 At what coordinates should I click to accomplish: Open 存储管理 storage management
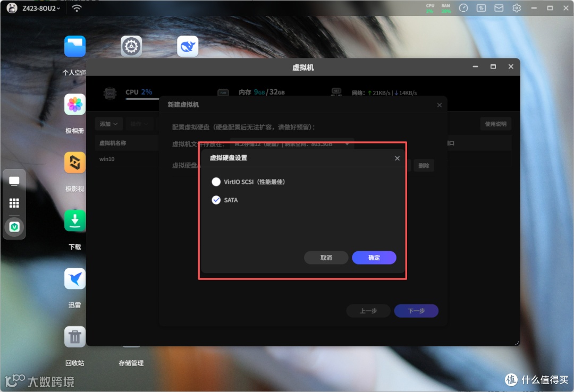pyautogui.click(x=131, y=363)
